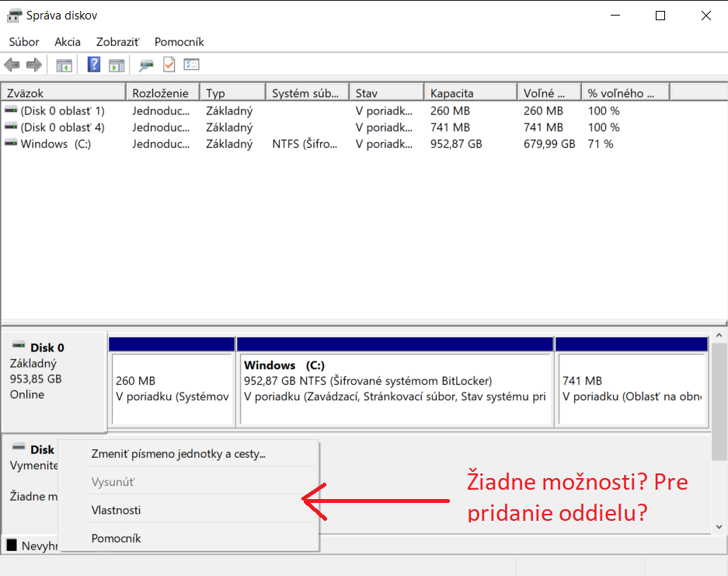Select the 741 MB recovery partition block
The width and height of the screenshot is (728, 576).
pos(631,389)
